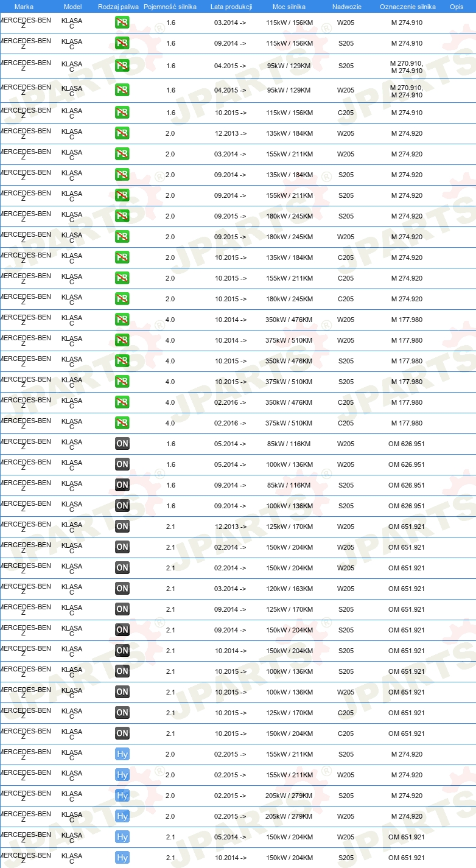
Task: Click the hybrid Hy icon in the 2.1 10.2014 S205 row
Action: 122,858
